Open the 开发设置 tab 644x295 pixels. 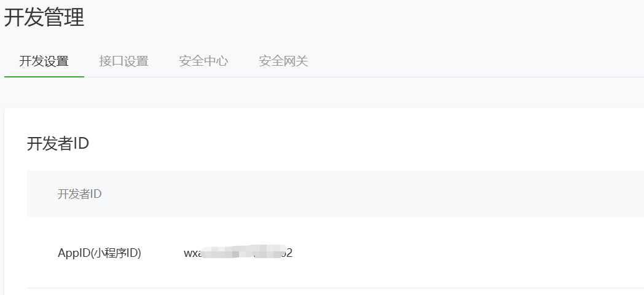[44, 61]
